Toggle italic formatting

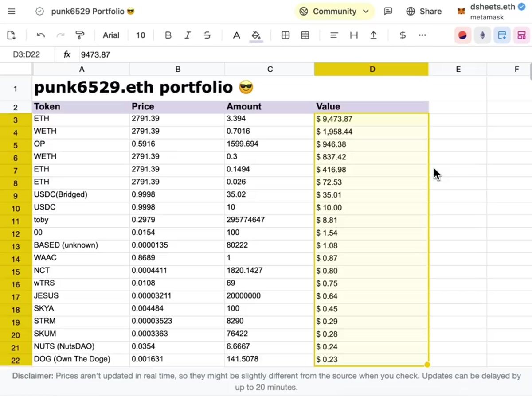[188, 35]
